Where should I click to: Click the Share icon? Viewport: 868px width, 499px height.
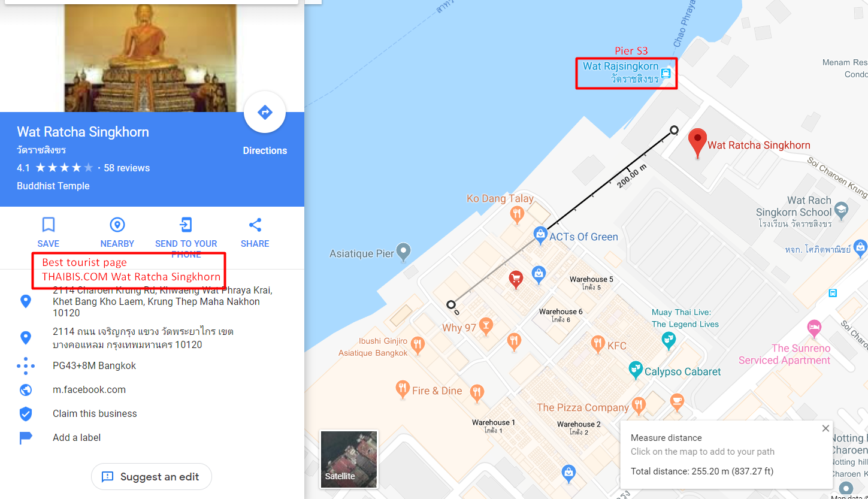coord(255,225)
